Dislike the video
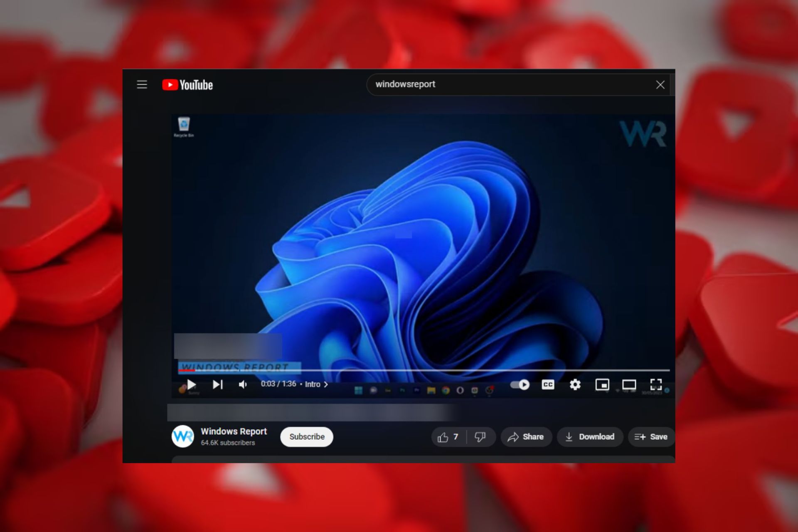This screenshot has height=532, width=798. point(480,437)
